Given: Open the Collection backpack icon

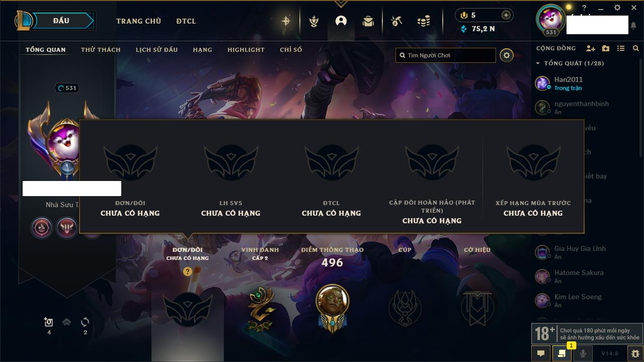Looking at the screenshot, I should (368, 21).
